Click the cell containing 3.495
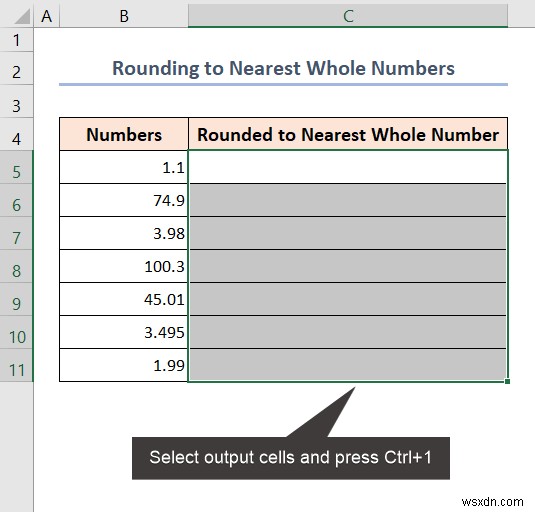Image resolution: width=535 pixels, height=512 pixels. (x=124, y=332)
